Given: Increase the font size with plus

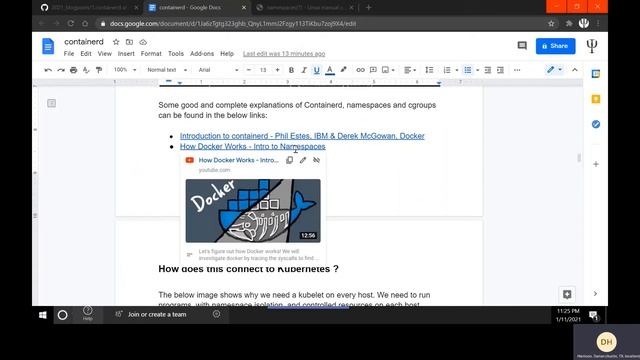Looking at the screenshot, I should (x=278, y=70).
